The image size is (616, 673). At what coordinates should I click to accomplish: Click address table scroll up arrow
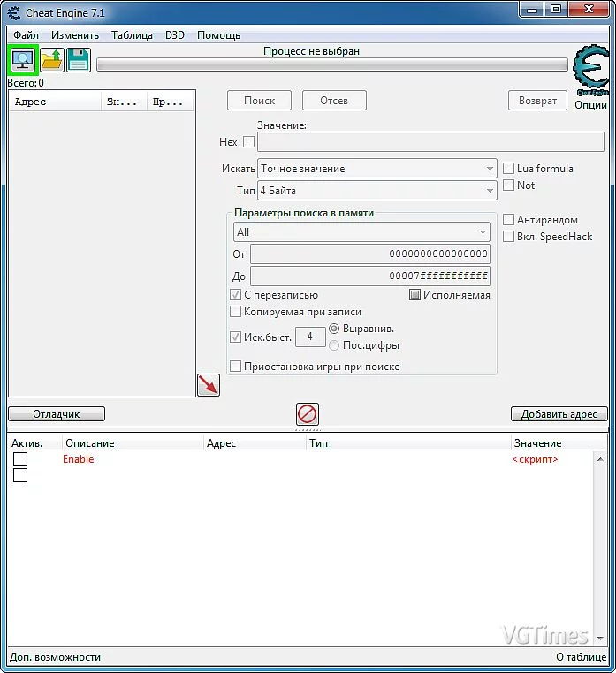tap(600, 459)
